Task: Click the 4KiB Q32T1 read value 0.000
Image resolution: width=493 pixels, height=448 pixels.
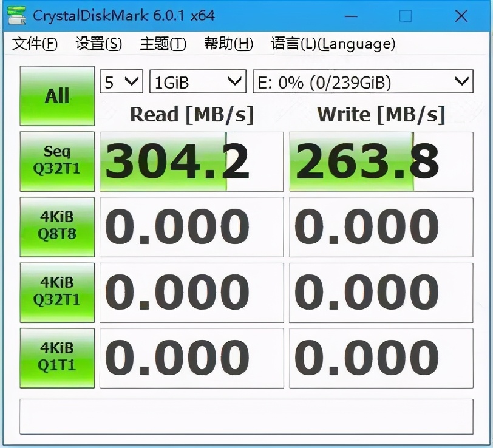Action: (x=191, y=293)
